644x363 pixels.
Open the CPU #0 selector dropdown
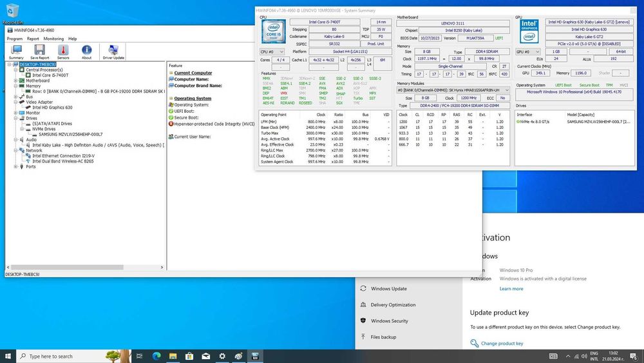[x=272, y=52]
